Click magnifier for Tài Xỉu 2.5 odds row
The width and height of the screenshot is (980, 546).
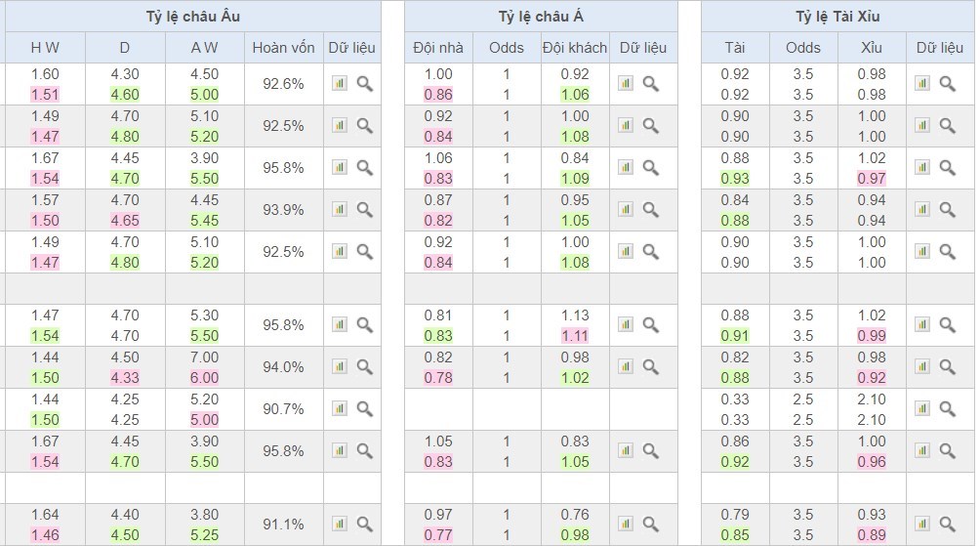pos(947,408)
